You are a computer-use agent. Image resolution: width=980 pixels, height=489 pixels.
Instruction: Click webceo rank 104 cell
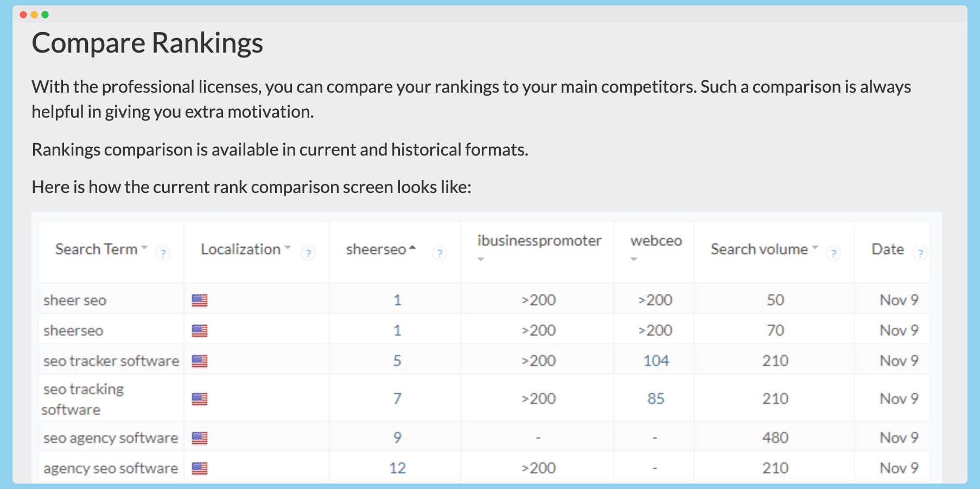click(x=656, y=361)
